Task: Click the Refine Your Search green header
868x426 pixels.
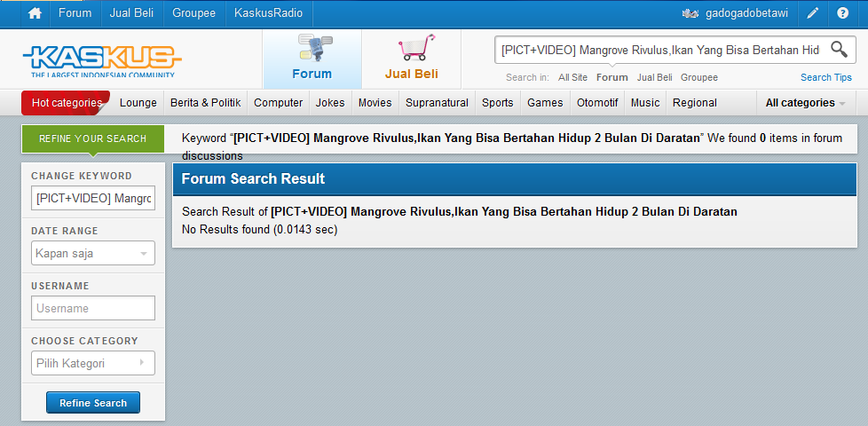Action: coord(93,138)
